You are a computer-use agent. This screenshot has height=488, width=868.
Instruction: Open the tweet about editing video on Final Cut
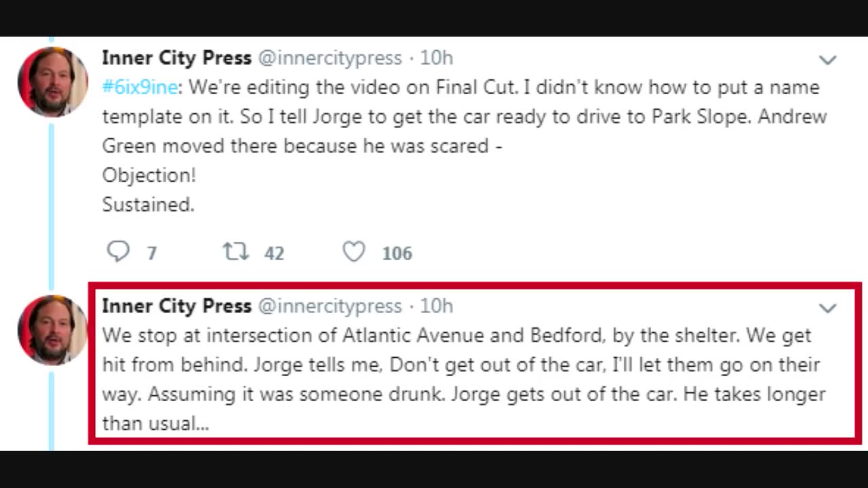pos(461,146)
